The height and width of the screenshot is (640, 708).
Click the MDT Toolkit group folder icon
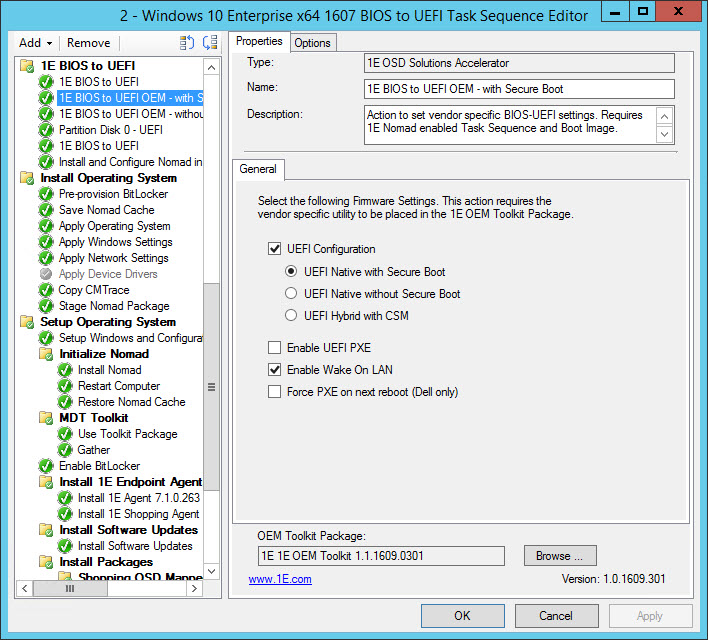[x=46, y=418]
